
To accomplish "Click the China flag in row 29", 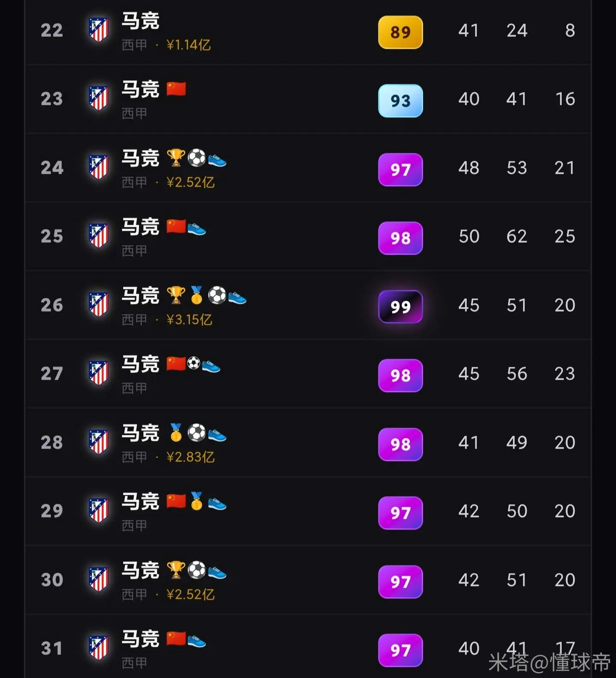I will coord(176,501).
